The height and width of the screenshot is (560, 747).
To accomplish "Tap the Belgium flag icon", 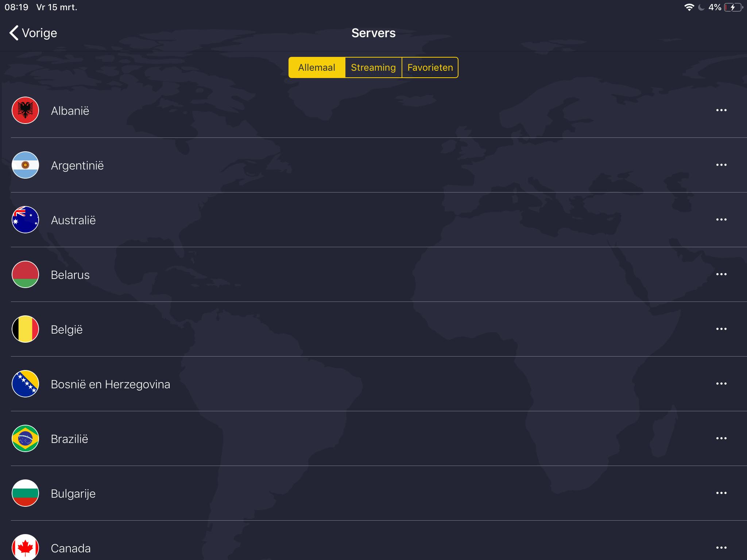I will pos(25,329).
